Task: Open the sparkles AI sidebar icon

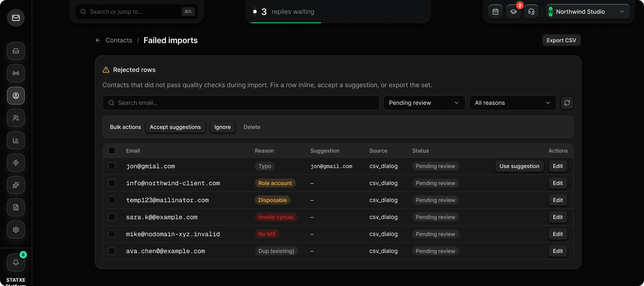Action: pyautogui.click(x=16, y=185)
